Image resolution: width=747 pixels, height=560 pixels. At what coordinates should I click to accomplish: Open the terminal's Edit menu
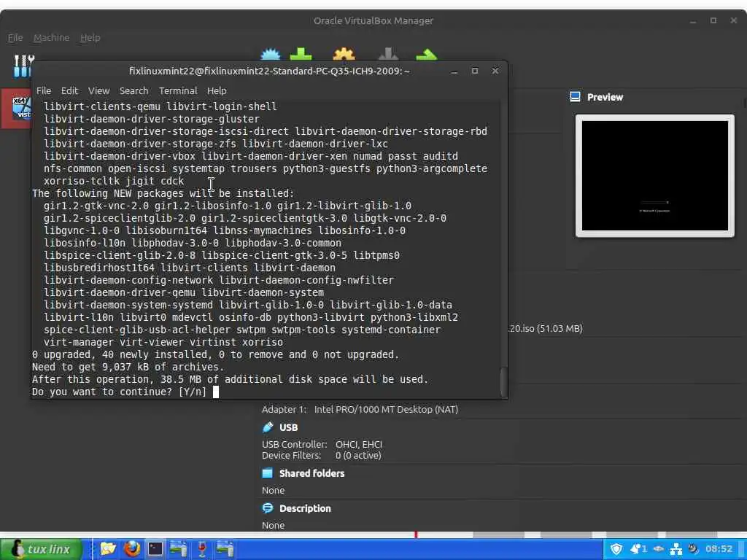(x=69, y=90)
